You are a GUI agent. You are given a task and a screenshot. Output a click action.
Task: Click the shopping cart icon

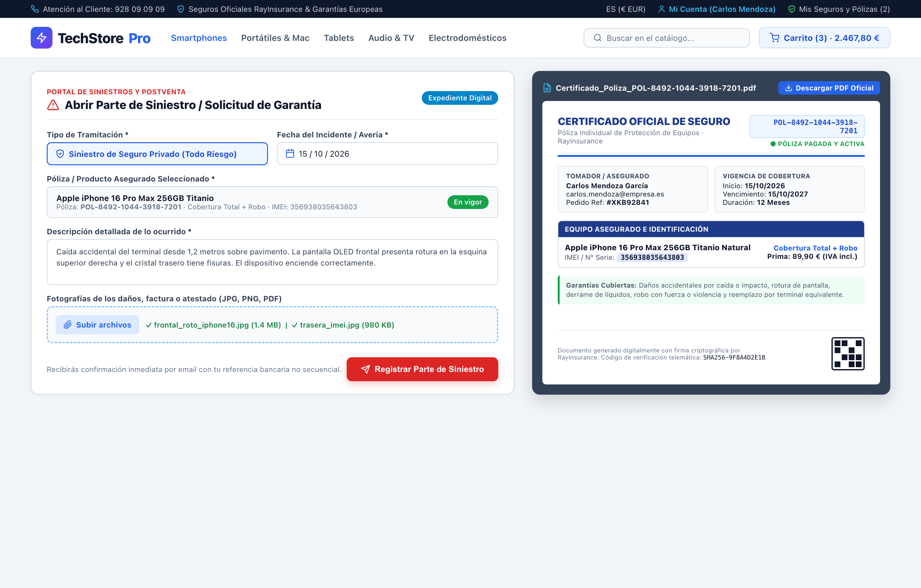coord(775,38)
